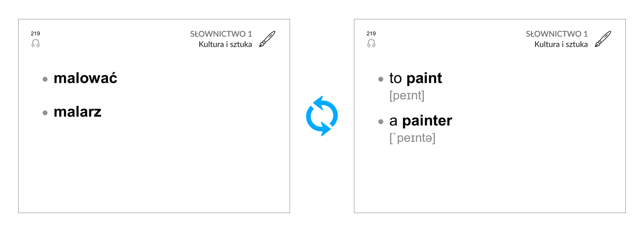Click the bullet next to 'to paint'
This screenshot has height=232, width=644.
coord(381,79)
